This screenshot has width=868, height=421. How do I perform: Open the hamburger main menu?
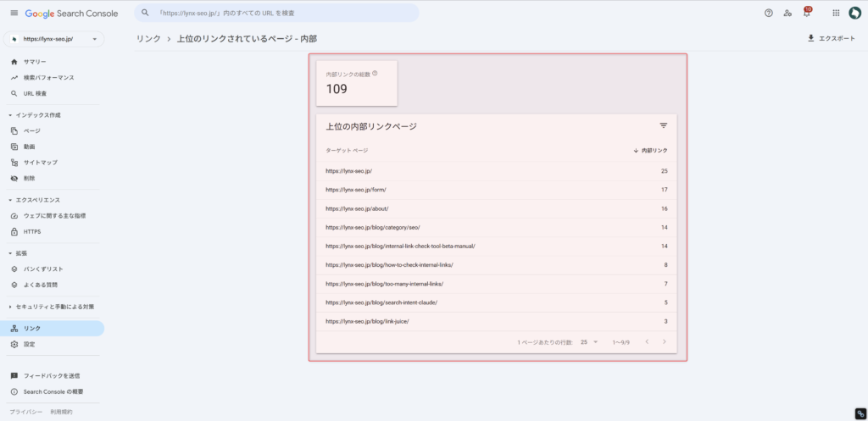pos(14,14)
